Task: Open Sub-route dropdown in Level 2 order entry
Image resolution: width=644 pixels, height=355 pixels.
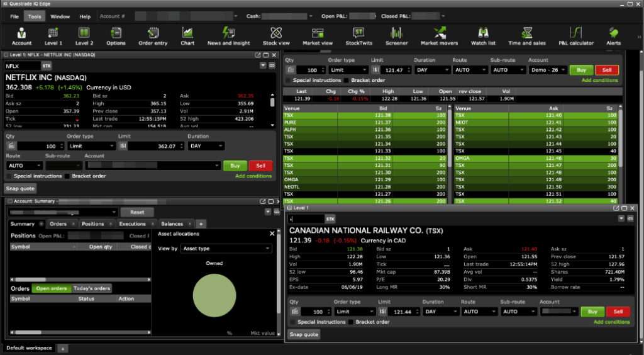Action: [x=508, y=70]
